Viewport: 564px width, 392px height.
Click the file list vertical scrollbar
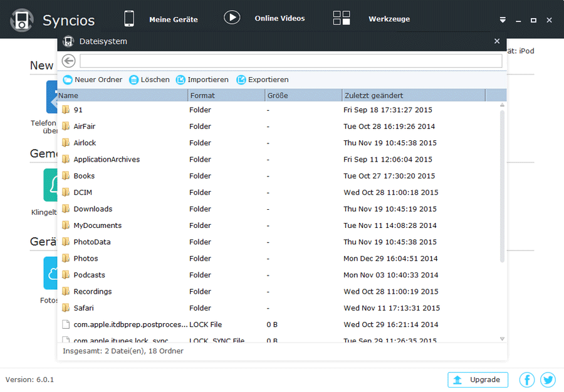point(502,186)
